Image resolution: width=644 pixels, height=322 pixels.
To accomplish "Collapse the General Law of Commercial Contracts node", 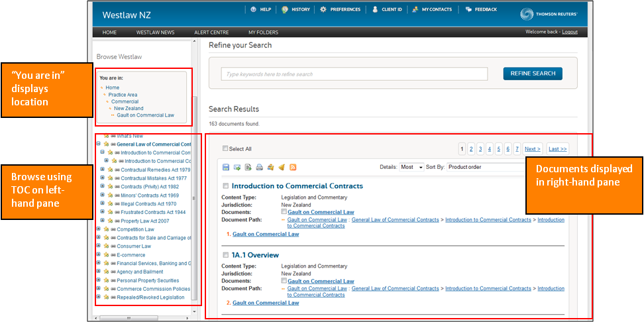I will point(98,144).
